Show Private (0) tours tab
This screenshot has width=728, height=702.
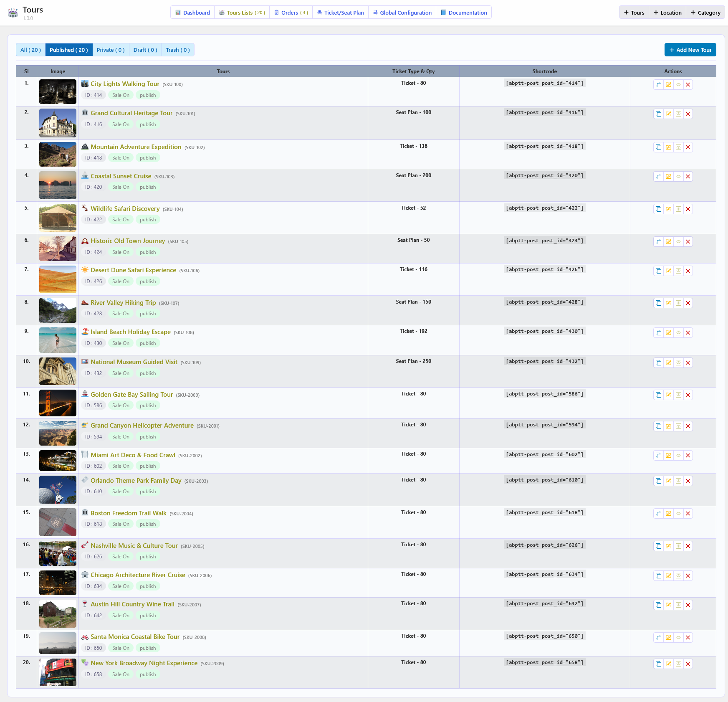[x=111, y=50]
